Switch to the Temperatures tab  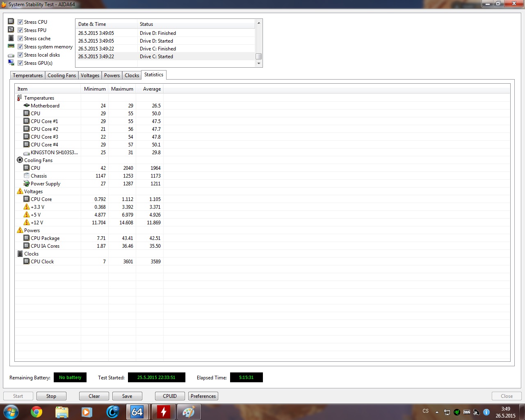(x=27, y=75)
